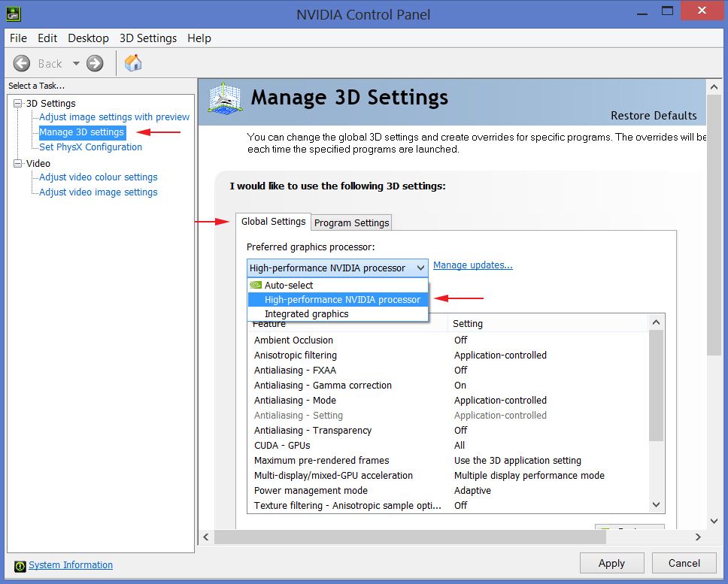Open the 3D Settings menu
728x584 pixels.
pyautogui.click(x=147, y=38)
